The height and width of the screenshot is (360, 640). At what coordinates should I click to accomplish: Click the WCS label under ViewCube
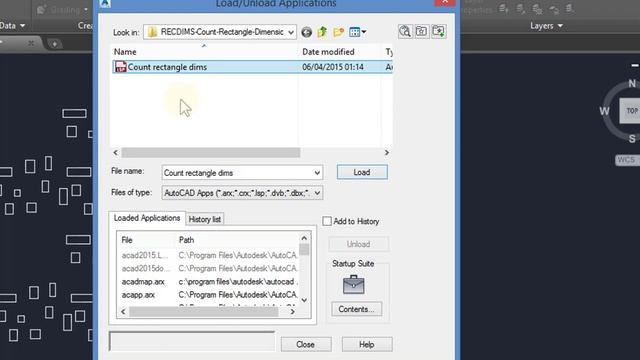pyautogui.click(x=627, y=160)
